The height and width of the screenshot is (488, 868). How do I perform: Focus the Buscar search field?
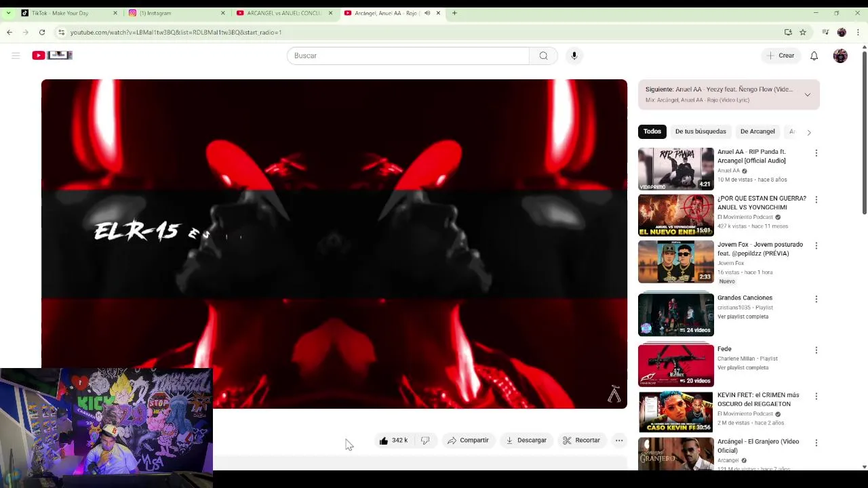(408, 56)
